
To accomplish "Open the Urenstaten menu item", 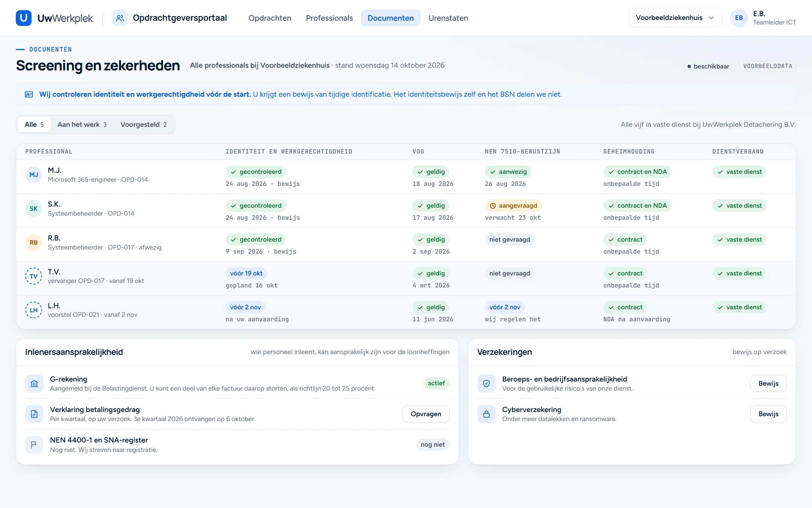I will 448,18.
